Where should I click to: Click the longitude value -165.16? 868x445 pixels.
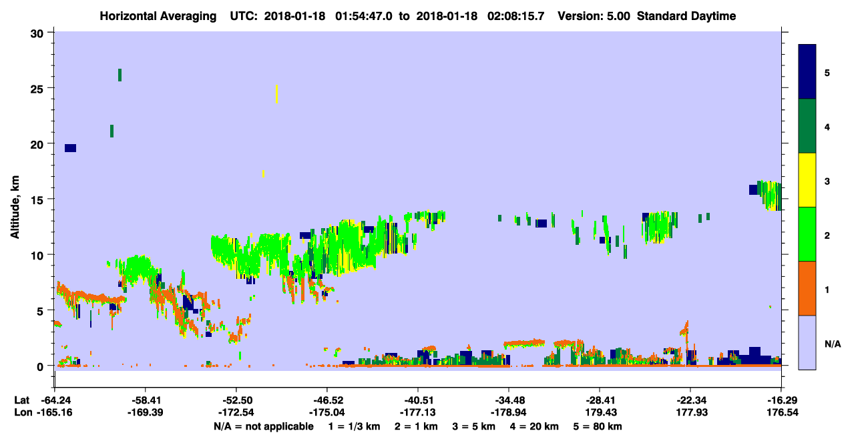tap(55, 413)
